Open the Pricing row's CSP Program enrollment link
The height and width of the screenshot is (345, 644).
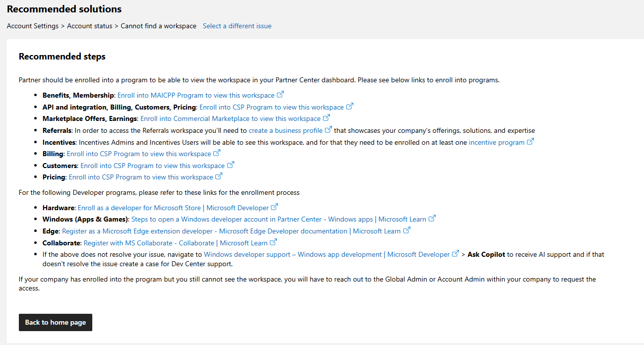point(141,177)
